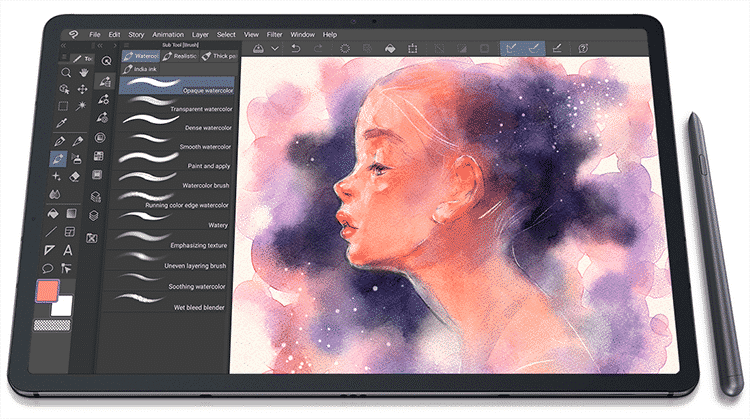Screen dimensions: 750x419
Task: Switch to the Realistic sub tool tab
Action: point(180,56)
